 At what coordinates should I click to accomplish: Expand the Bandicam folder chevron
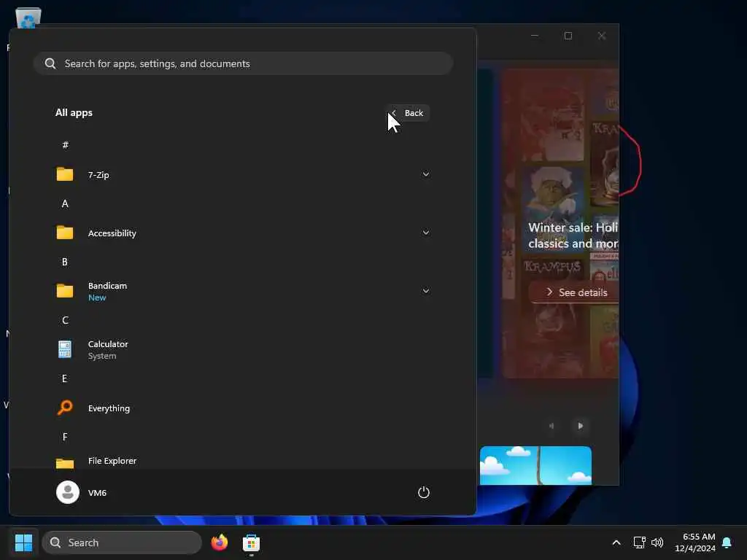[x=426, y=291]
